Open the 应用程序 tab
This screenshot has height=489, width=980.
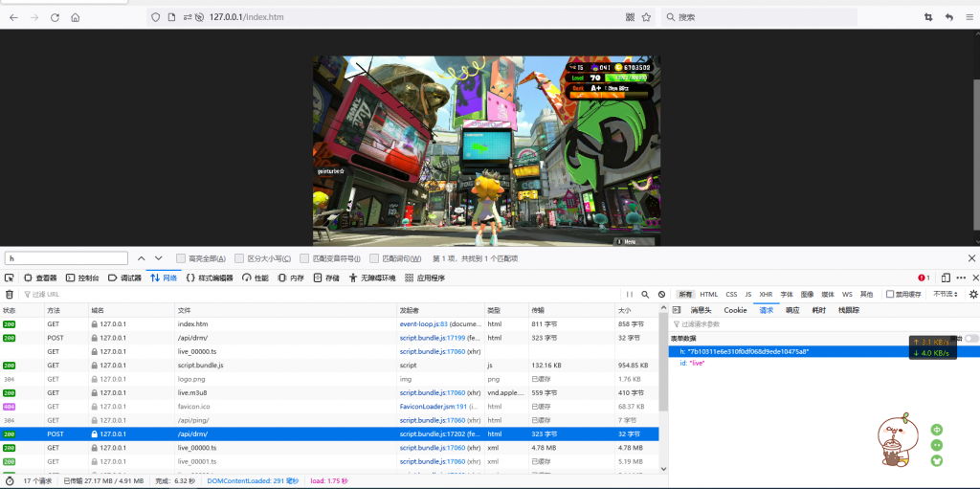[425, 278]
